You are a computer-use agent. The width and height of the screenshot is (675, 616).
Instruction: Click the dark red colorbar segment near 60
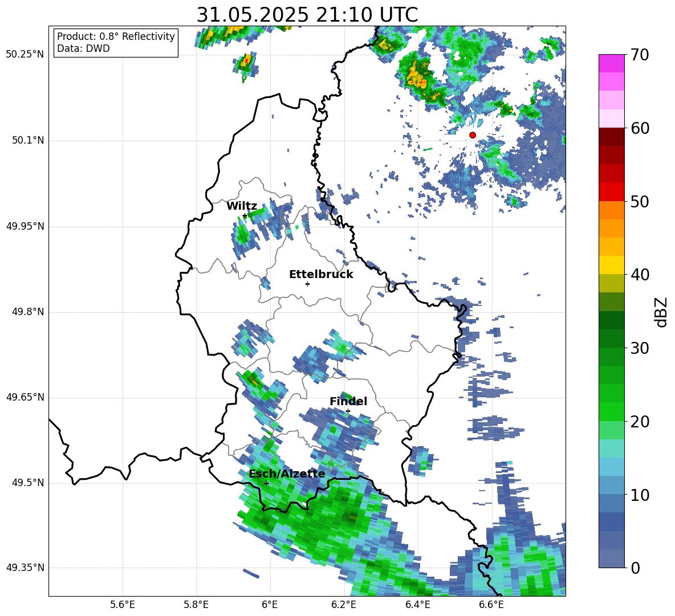tap(611, 137)
